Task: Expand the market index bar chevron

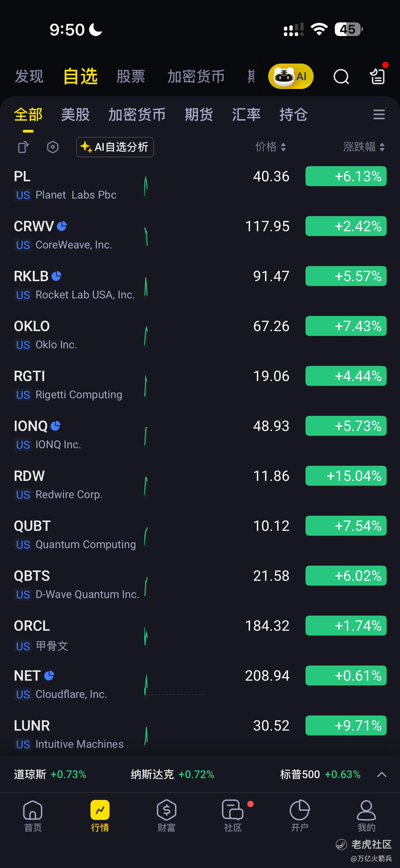Action: [382, 774]
